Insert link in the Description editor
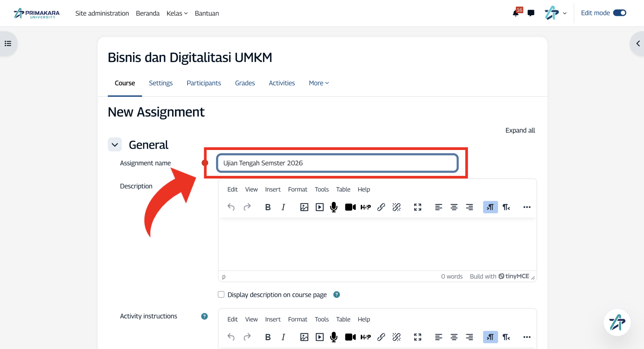Screen dimensions: 644x349 [x=381, y=207]
